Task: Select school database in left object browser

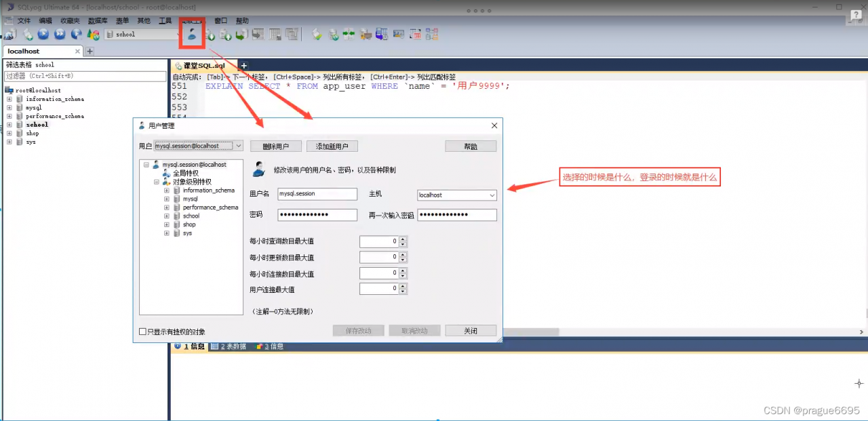Action: [37, 125]
